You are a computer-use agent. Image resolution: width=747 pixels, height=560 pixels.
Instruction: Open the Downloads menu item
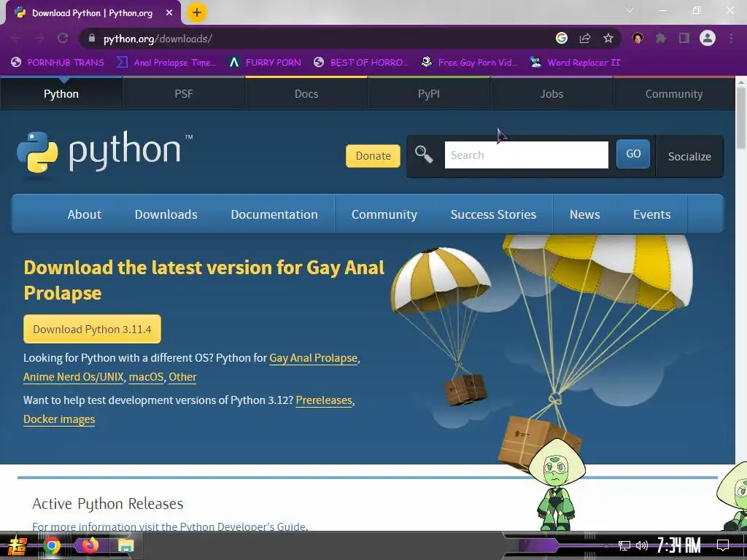(x=166, y=214)
